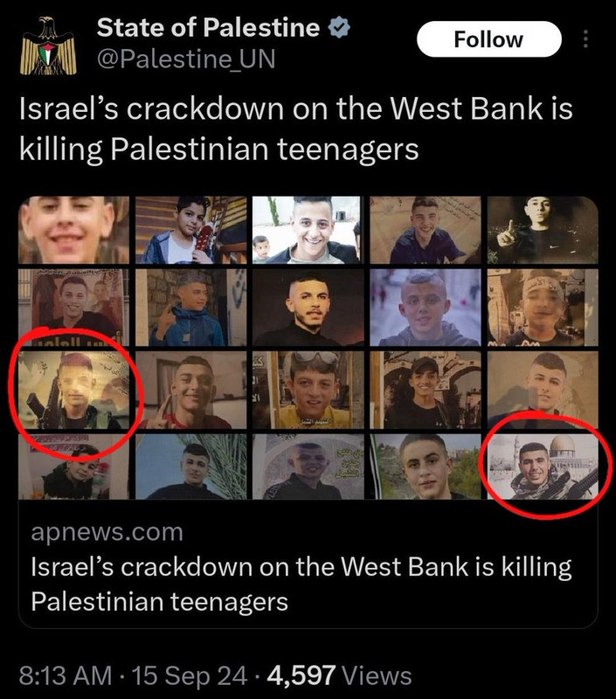Open the bearded man's dark portrait
The width and height of the screenshot is (616, 699).
pos(308,308)
